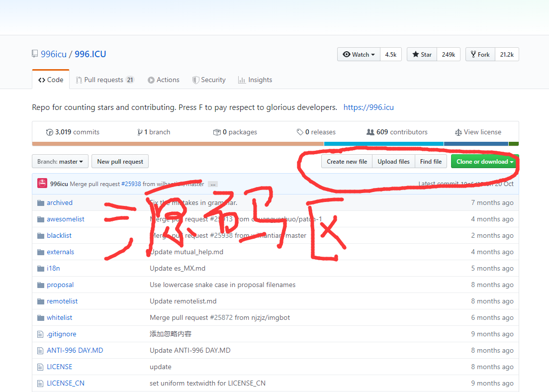View the 609 contributors page

[397, 132]
